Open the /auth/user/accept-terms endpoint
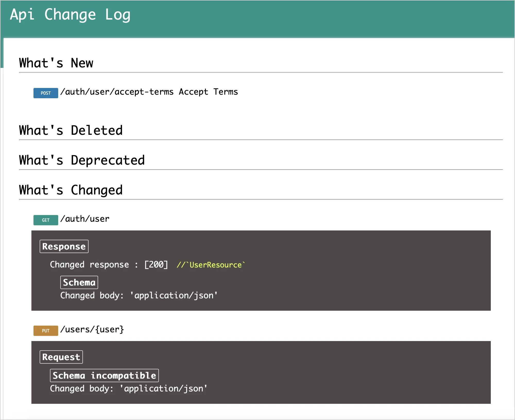515x420 pixels. [117, 92]
